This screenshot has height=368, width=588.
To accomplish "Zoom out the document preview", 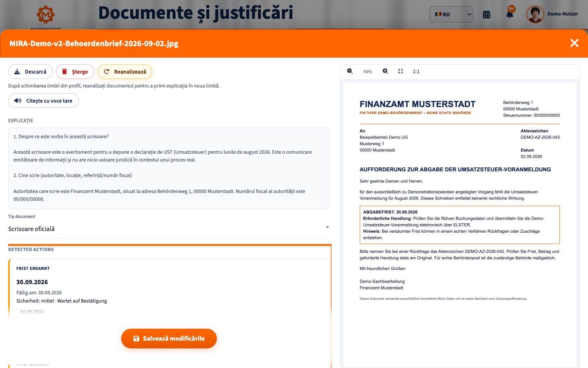I will pyautogui.click(x=350, y=71).
